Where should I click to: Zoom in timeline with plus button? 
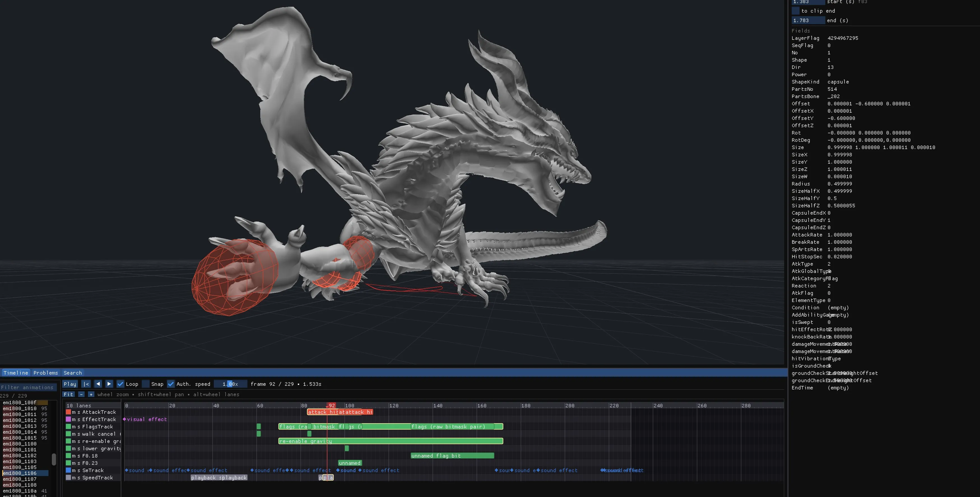tap(90, 395)
